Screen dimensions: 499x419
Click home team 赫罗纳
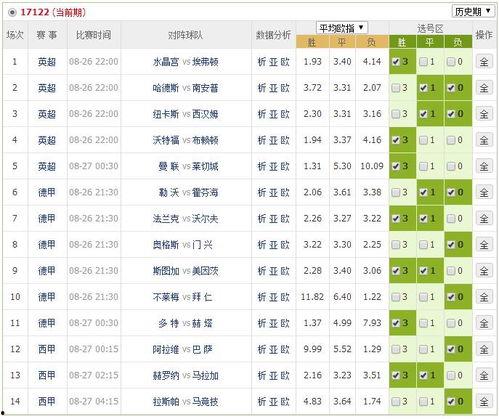click(166, 375)
